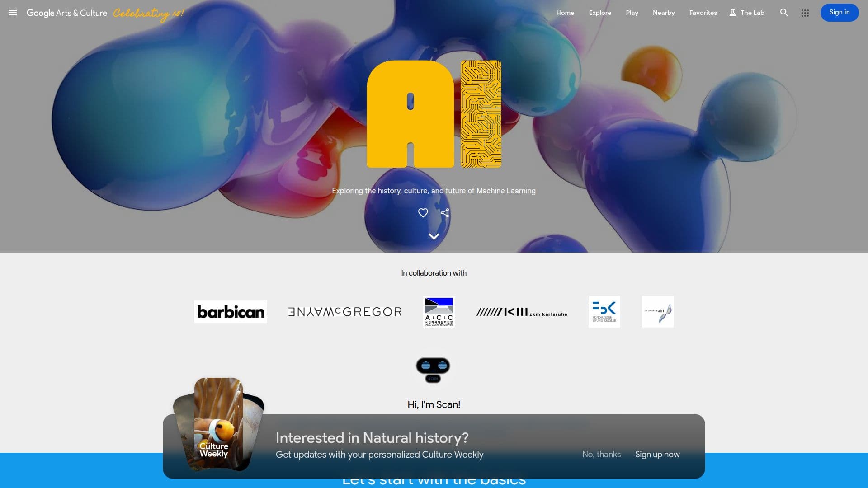Open the nabi partner logo

pyautogui.click(x=658, y=312)
